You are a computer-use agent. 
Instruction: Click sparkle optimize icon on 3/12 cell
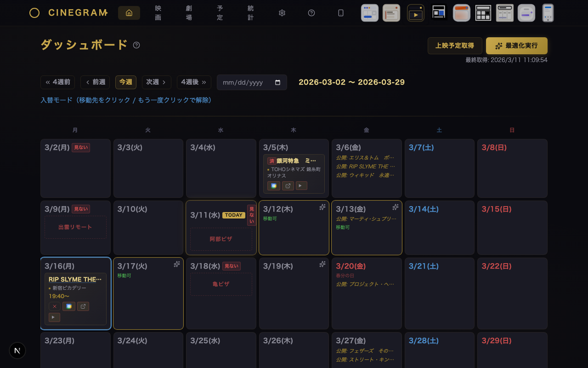[322, 207]
